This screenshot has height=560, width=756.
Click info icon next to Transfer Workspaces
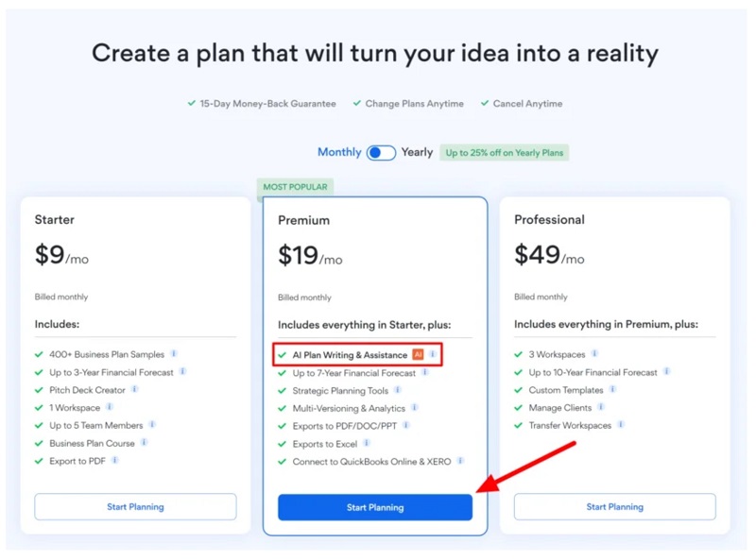tap(621, 425)
